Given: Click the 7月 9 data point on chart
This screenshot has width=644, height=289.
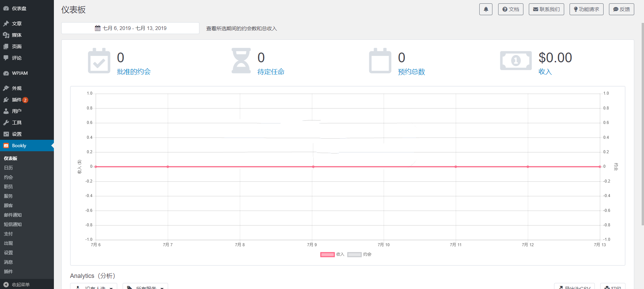Looking at the screenshot, I should [x=313, y=167].
